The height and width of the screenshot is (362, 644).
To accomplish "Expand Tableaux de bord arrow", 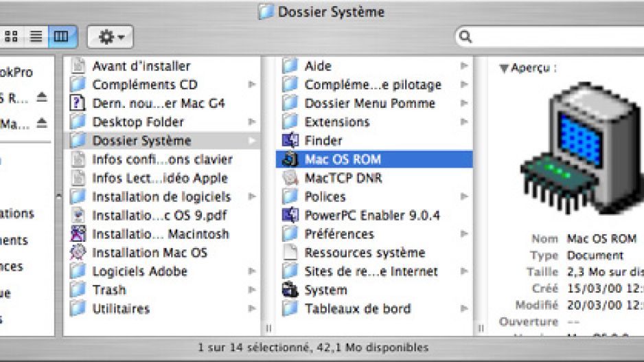I will coord(464,308).
